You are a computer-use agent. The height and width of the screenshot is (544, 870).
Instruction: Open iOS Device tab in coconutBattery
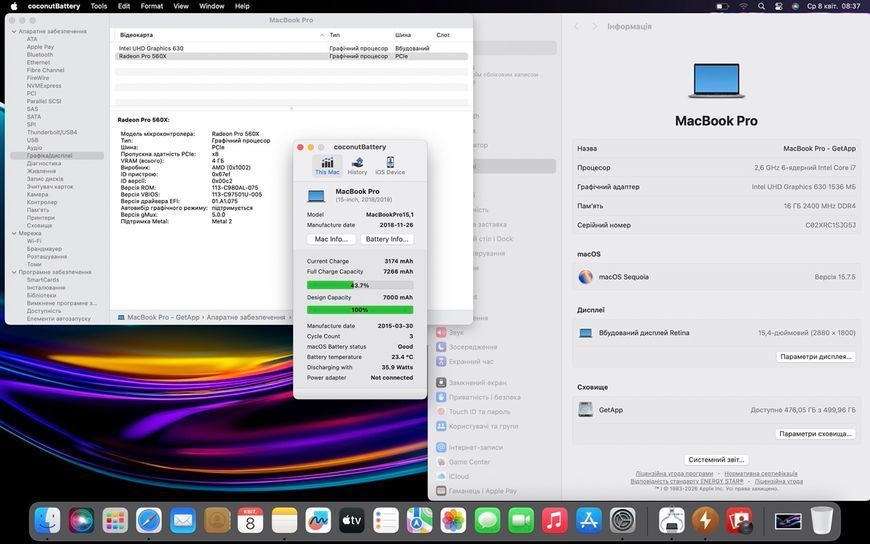point(390,166)
